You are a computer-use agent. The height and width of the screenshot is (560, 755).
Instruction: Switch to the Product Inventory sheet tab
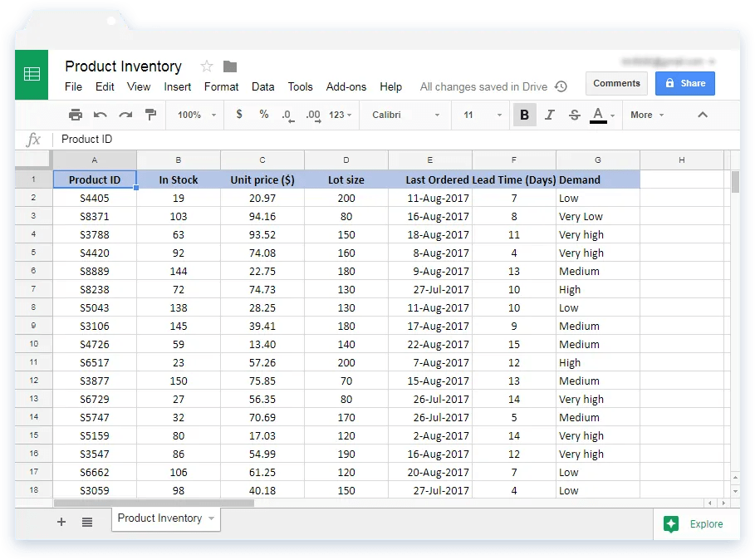pos(160,518)
